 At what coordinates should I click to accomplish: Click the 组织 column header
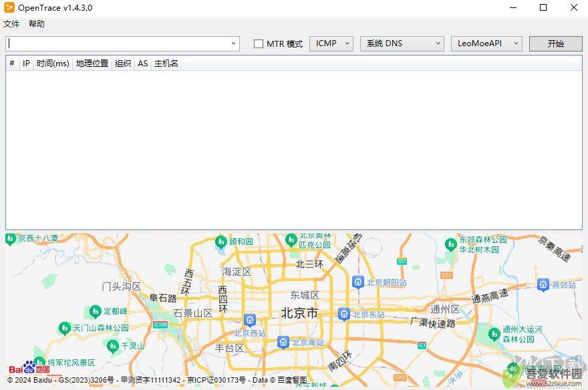[123, 64]
